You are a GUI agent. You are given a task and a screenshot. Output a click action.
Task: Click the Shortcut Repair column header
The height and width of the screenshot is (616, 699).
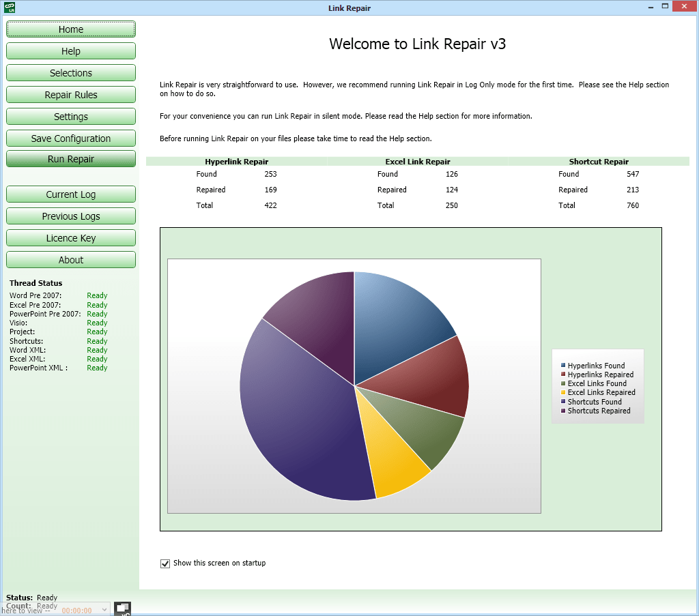[599, 162]
